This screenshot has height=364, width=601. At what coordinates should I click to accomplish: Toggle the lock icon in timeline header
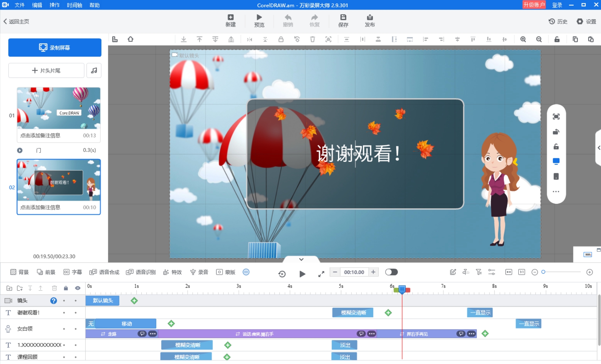66,288
